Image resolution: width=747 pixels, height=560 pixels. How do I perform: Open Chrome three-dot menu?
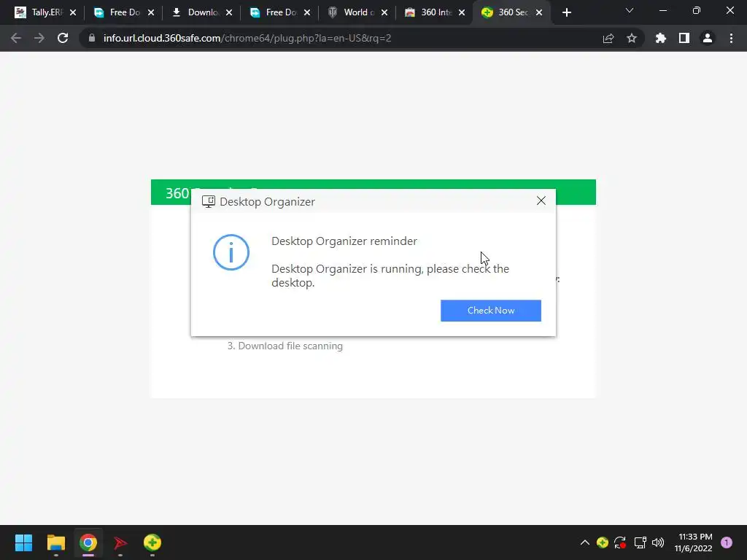[x=731, y=38]
